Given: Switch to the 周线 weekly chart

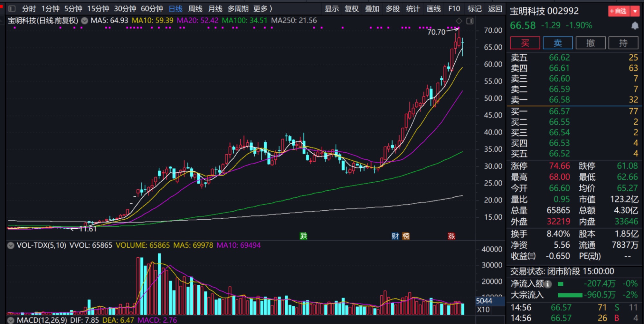Looking at the screenshot, I should [x=195, y=9].
